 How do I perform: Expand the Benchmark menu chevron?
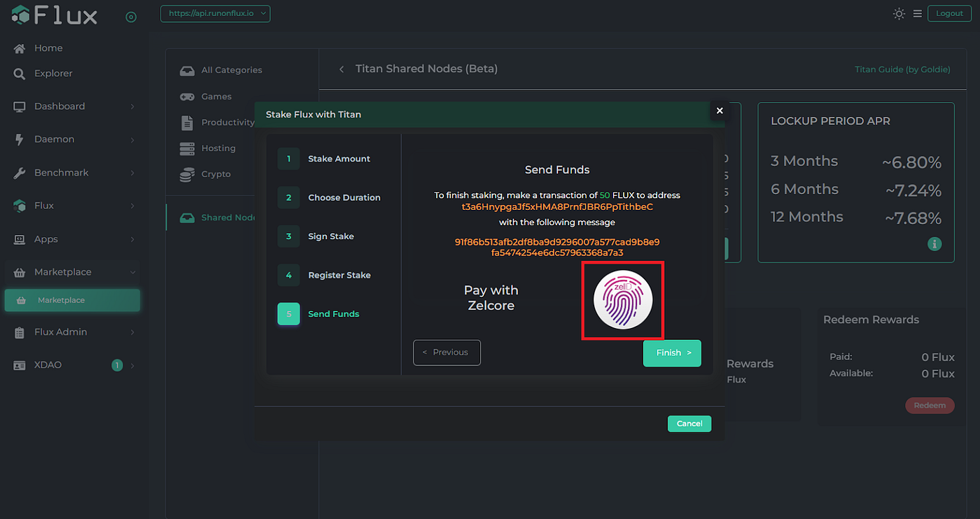[x=132, y=173]
